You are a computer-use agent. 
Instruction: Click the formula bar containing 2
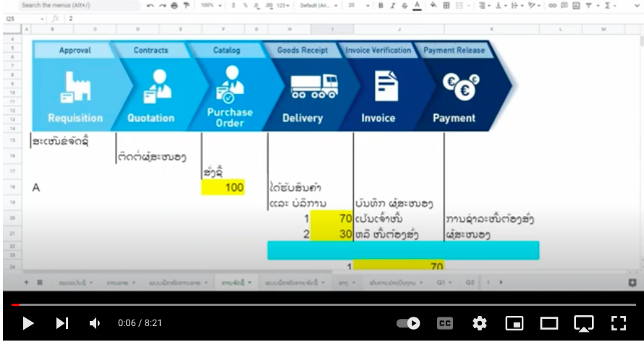[353, 19]
